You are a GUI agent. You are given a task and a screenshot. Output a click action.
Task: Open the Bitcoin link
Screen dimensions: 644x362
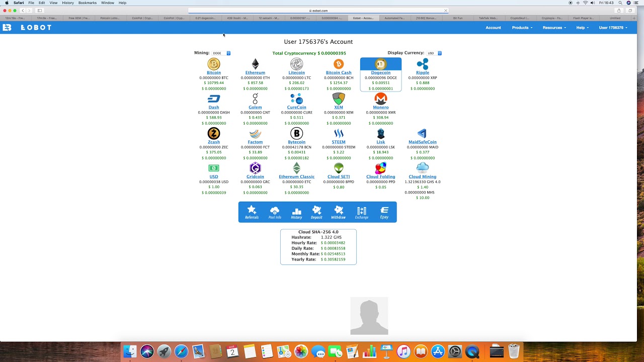point(214,73)
